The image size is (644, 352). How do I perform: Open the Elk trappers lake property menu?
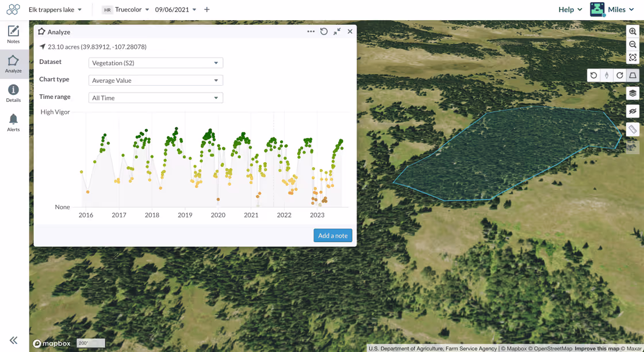pos(55,9)
